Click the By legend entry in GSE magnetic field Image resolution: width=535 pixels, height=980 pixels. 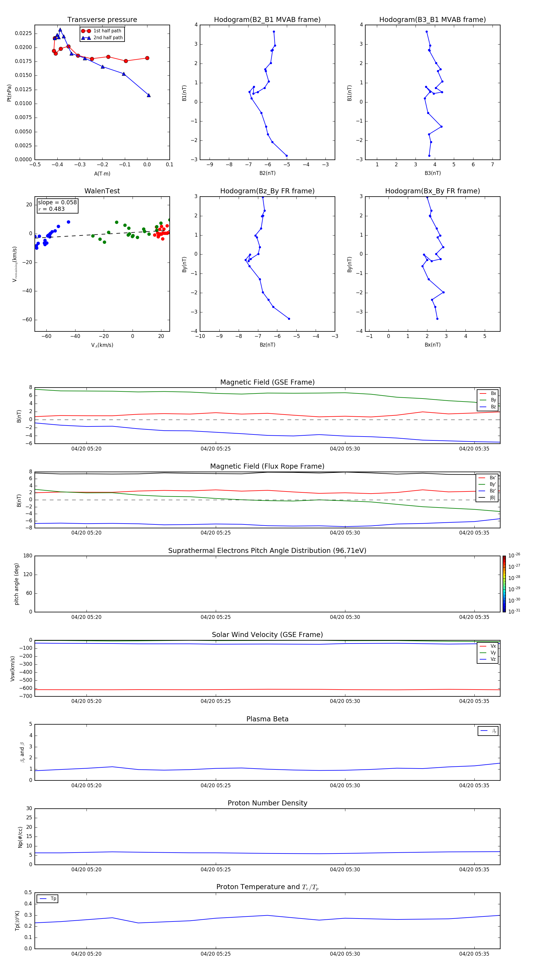tap(488, 400)
